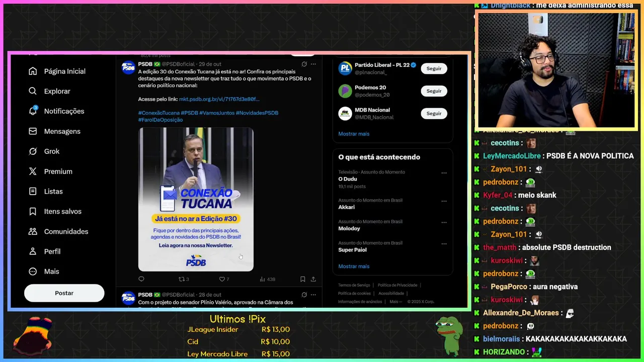Open more options for Akkari trend
The image size is (644, 362).
tap(444, 201)
